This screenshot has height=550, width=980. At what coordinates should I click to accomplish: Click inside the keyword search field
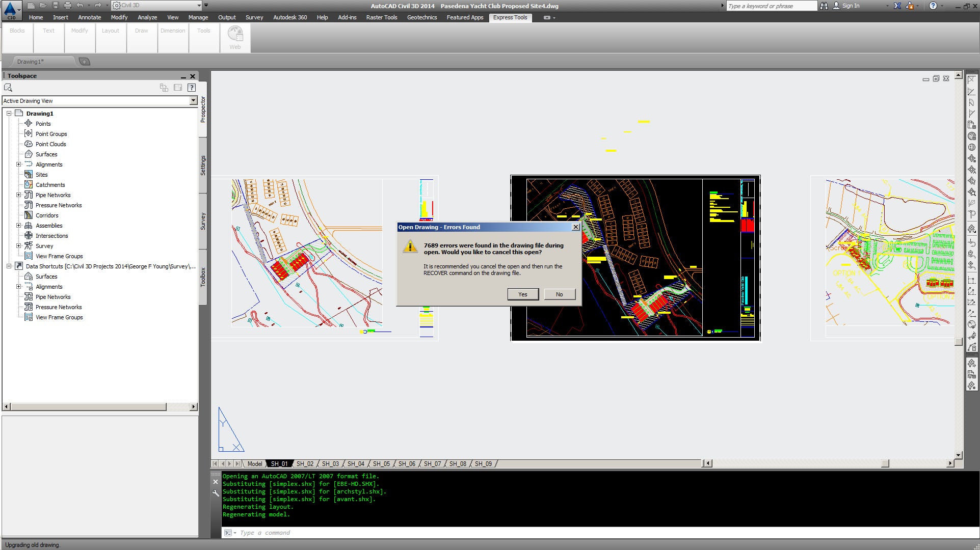[772, 6]
